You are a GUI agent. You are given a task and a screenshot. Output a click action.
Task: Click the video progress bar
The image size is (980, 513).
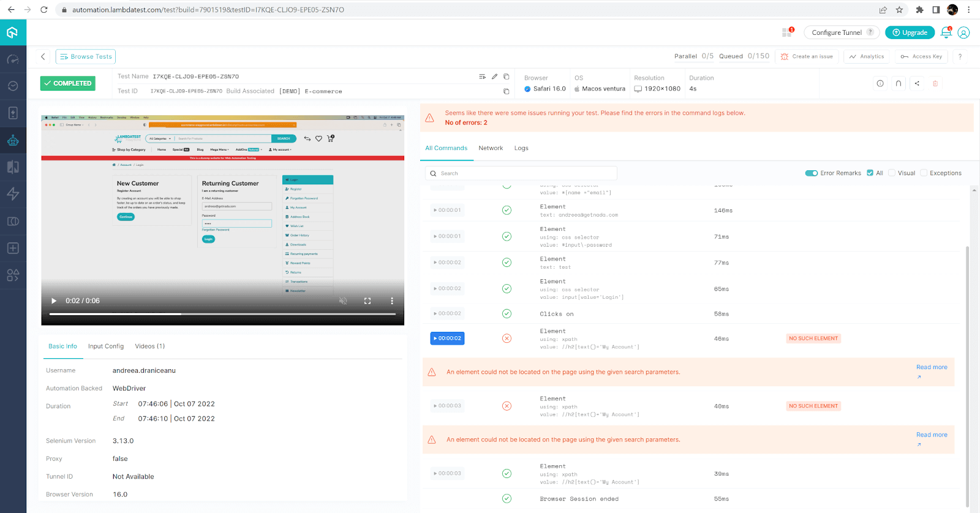click(x=222, y=314)
